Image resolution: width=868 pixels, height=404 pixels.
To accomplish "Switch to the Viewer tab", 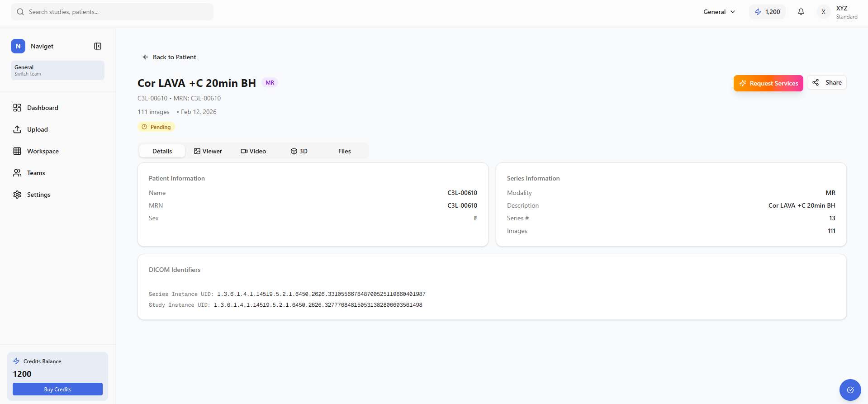I will (x=208, y=151).
